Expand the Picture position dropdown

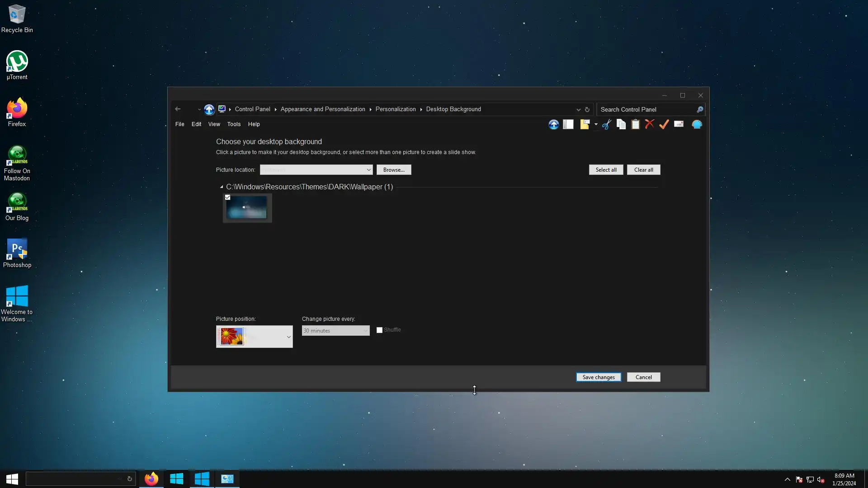coord(288,337)
